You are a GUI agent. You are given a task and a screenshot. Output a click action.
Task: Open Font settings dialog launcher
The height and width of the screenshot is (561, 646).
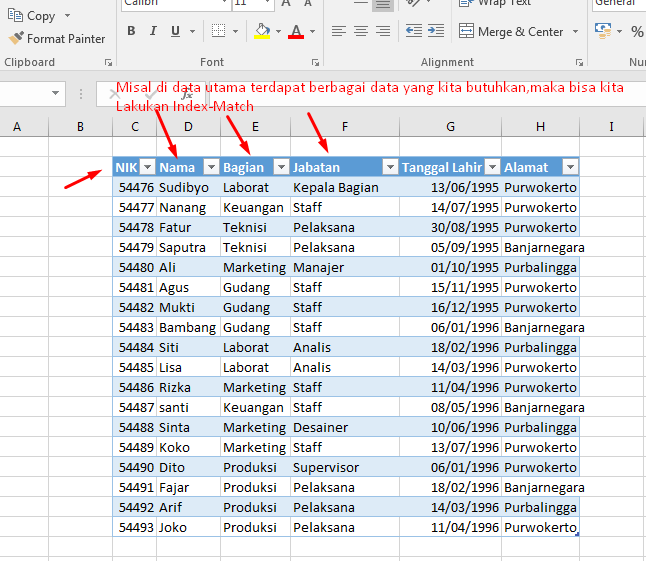coord(316,63)
